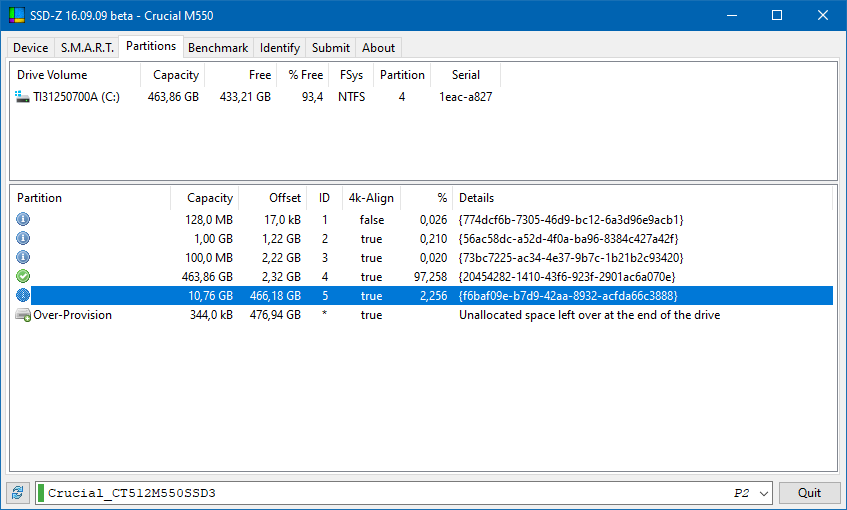Click the 1,22 GB offset cell
847x510 pixels.
281,239
